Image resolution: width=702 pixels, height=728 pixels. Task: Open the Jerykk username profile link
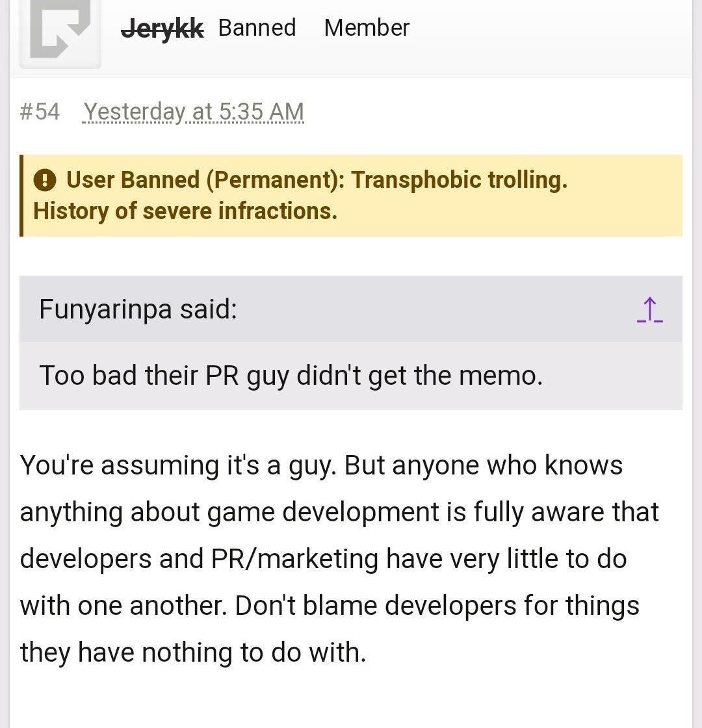pos(162,28)
